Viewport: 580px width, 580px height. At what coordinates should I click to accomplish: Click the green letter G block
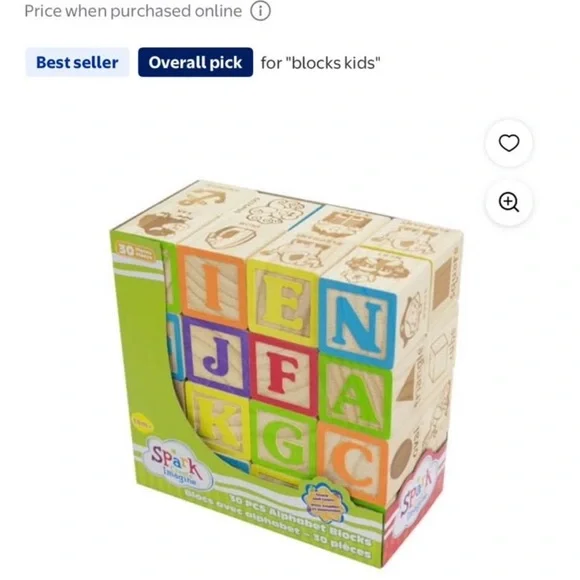click(x=283, y=439)
